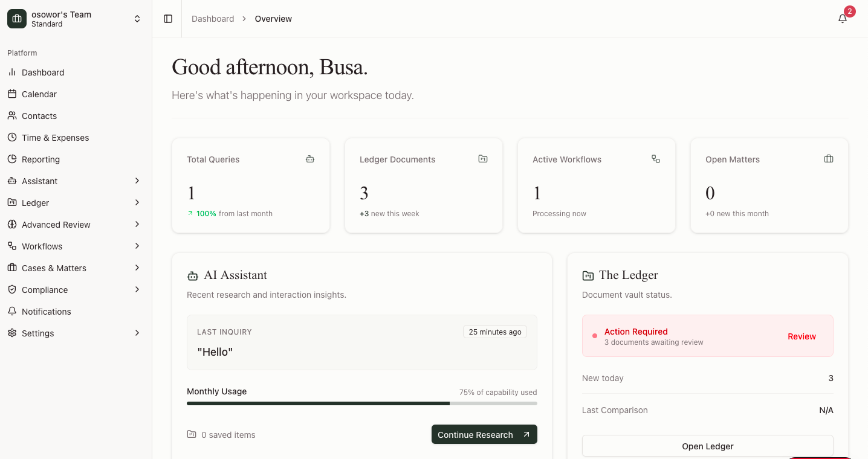Open the Dashboard sidebar icon
The height and width of the screenshot is (459, 868).
(12, 72)
